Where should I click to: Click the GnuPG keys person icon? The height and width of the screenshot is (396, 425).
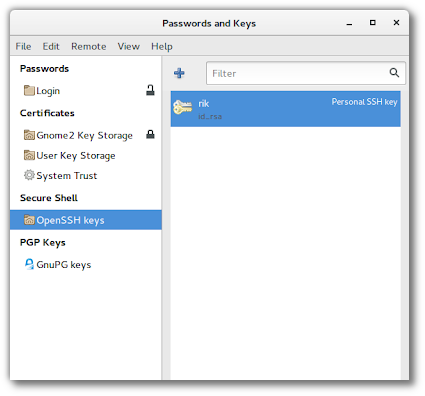click(x=29, y=264)
